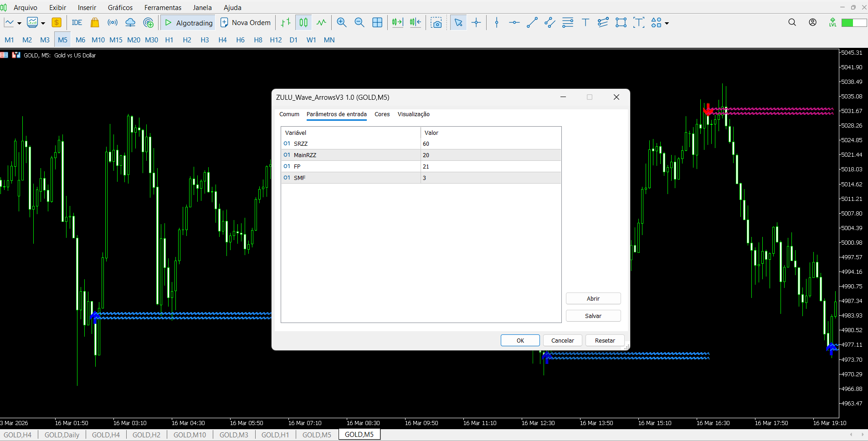Select the text insertion tool
The image size is (868, 441).
pos(585,22)
